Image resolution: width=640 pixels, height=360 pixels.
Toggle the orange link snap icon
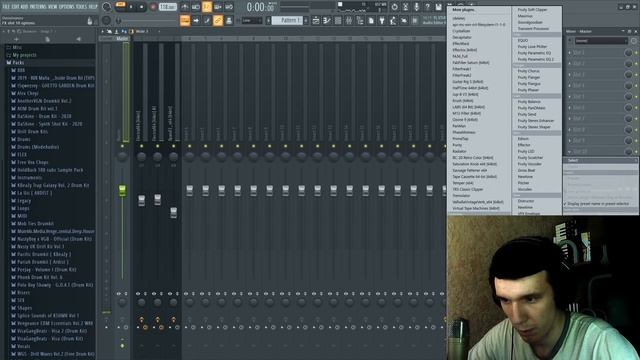(218, 20)
